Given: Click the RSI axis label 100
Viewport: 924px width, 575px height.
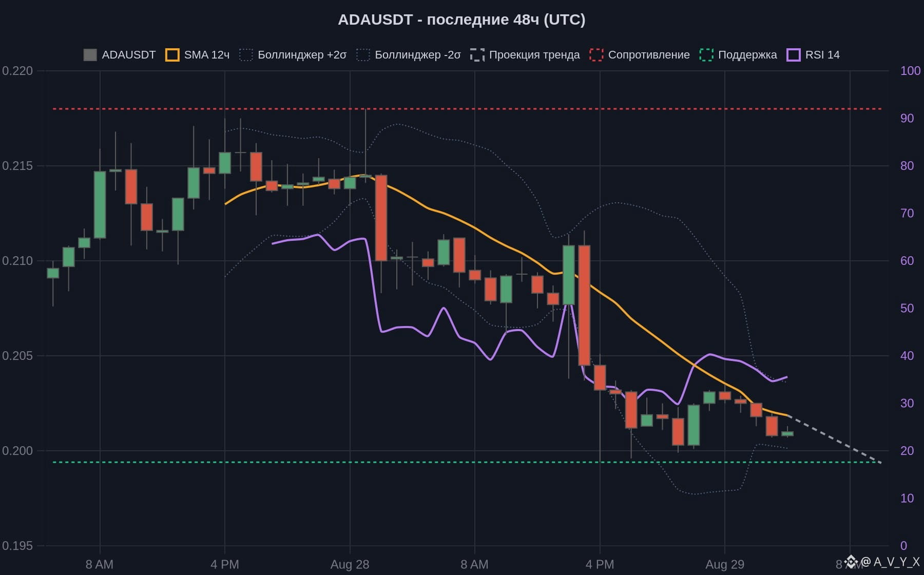Looking at the screenshot, I should pos(910,71).
